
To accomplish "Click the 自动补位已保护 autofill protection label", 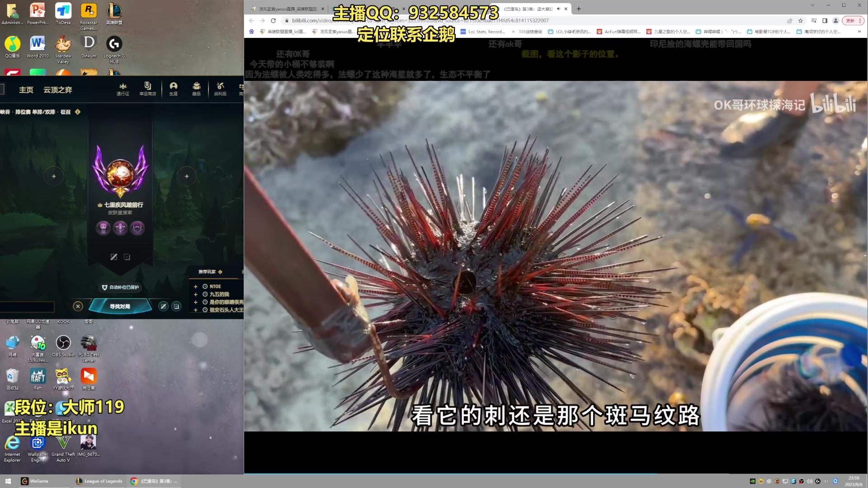I will tap(120, 287).
